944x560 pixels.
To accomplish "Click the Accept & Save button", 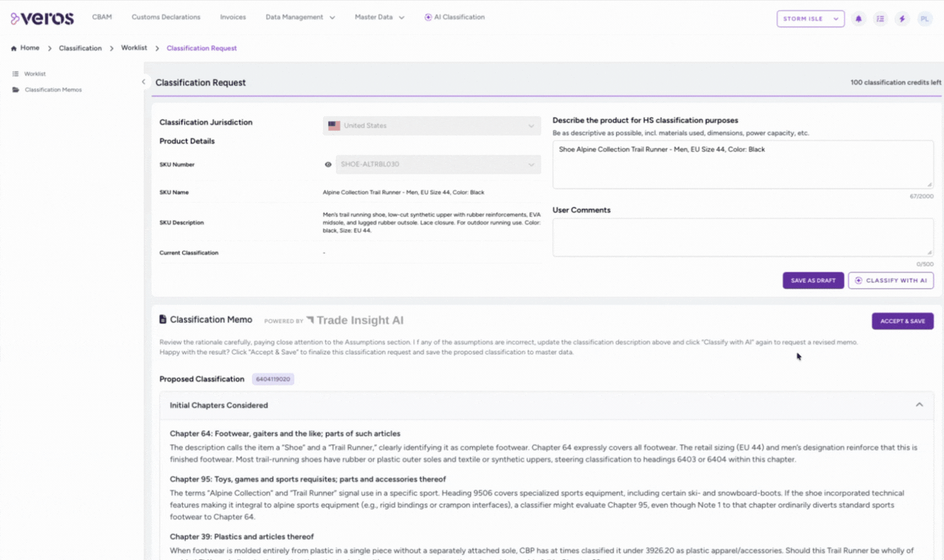I will click(902, 321).
